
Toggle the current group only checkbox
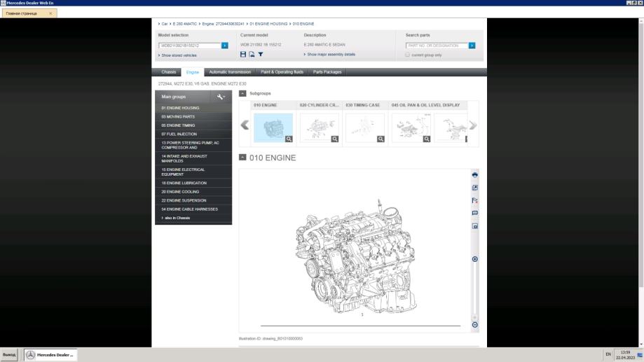tap(407, 55)
